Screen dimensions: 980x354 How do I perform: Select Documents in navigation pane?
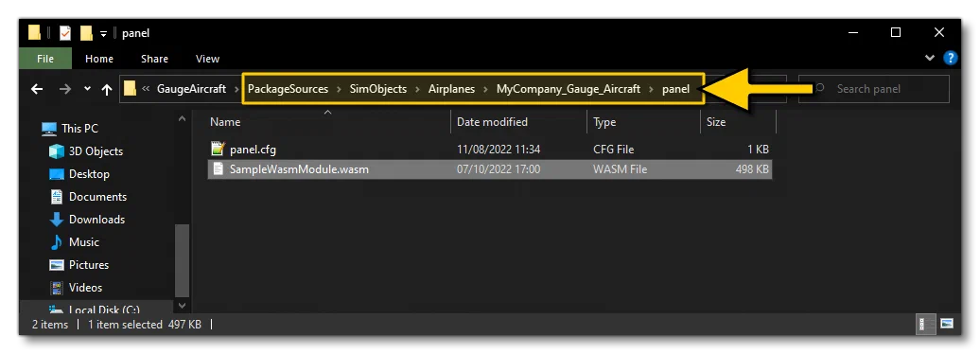97,196
